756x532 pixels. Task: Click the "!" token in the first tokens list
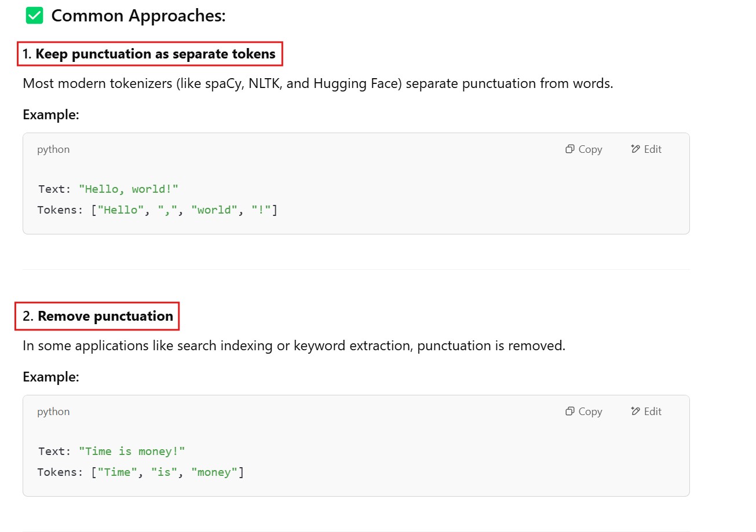261,210
